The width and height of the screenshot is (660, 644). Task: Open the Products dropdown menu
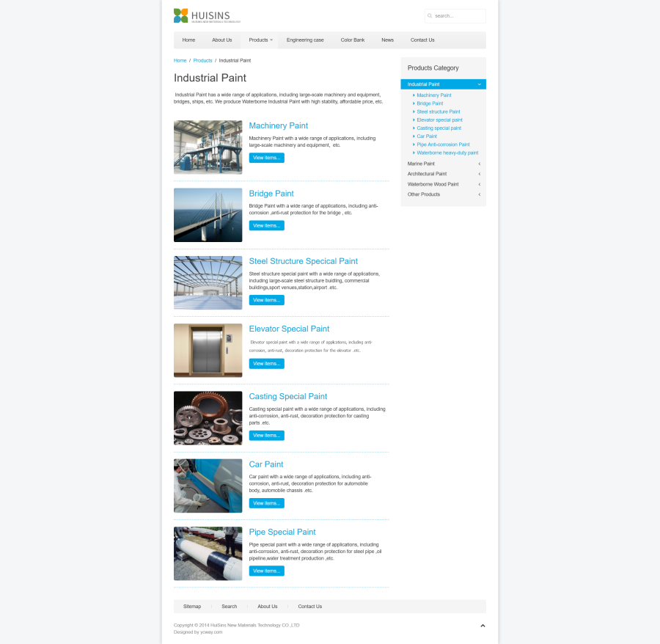260,40
